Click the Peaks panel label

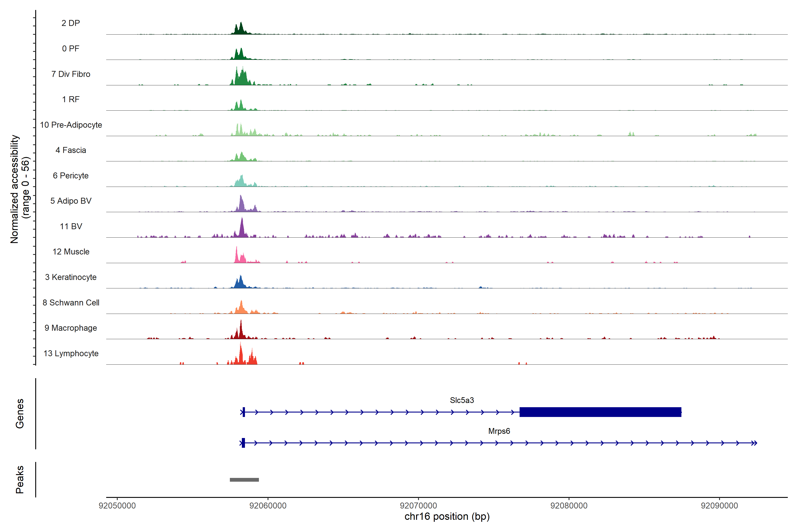pyautogui.click(x=20, y=479)
